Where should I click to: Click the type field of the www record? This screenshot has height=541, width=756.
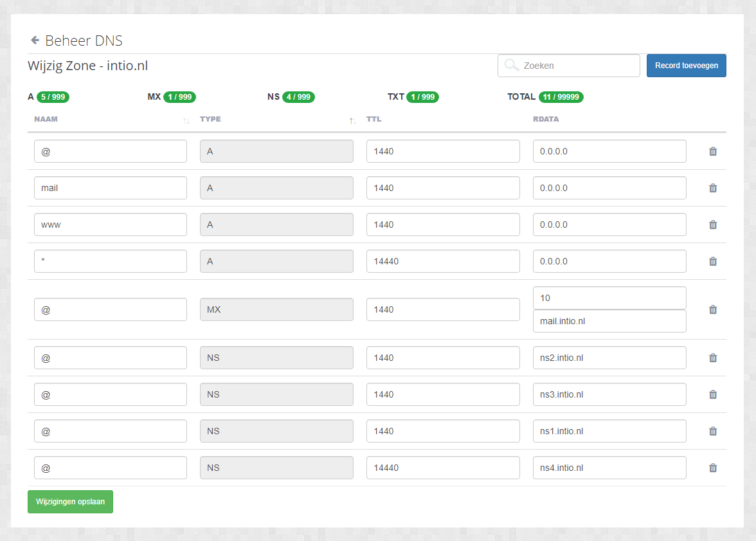pyautogui.click(x=276, y=225)
